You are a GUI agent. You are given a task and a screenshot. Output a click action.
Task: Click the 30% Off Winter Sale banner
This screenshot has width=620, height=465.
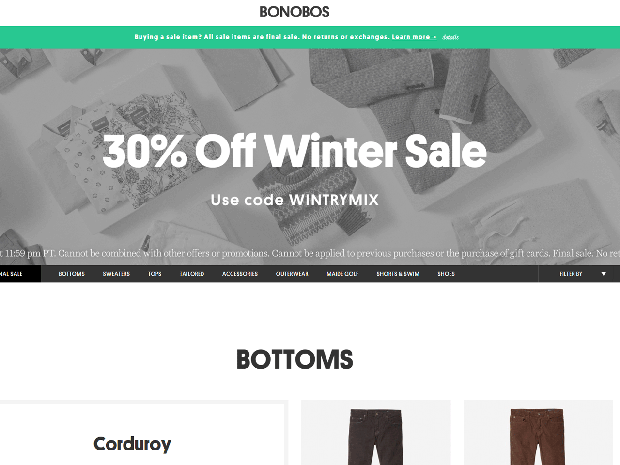pyautogui.click(x=294, y=151)
